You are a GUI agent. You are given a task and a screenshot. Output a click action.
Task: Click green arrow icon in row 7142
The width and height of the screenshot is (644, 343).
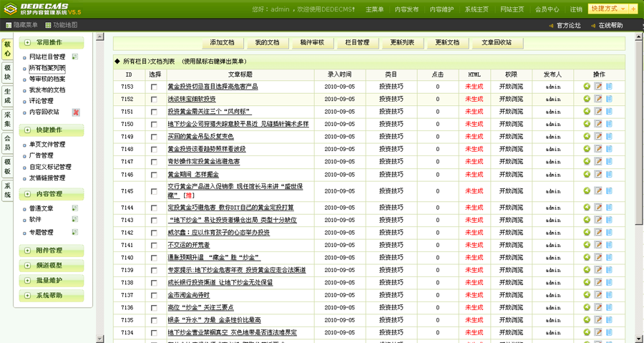pyautogui.click(x=587, y=233)
